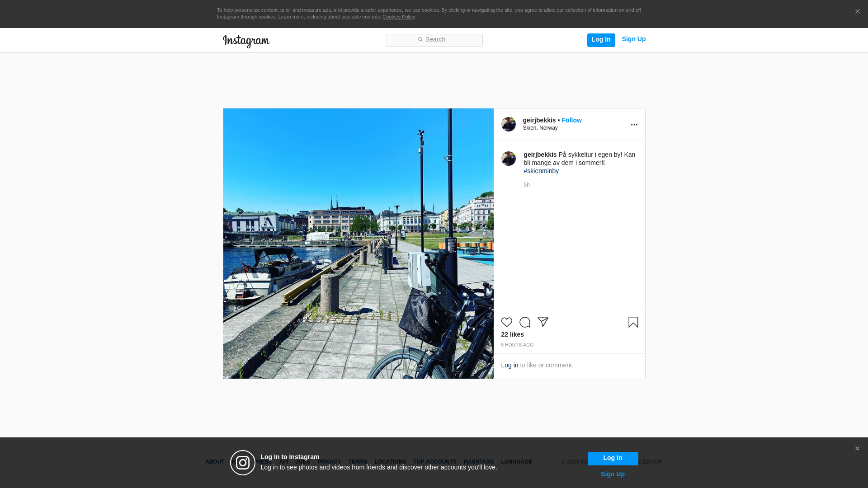
Task: Open the Cookies Policy link
Action: [x=399, y=17]
